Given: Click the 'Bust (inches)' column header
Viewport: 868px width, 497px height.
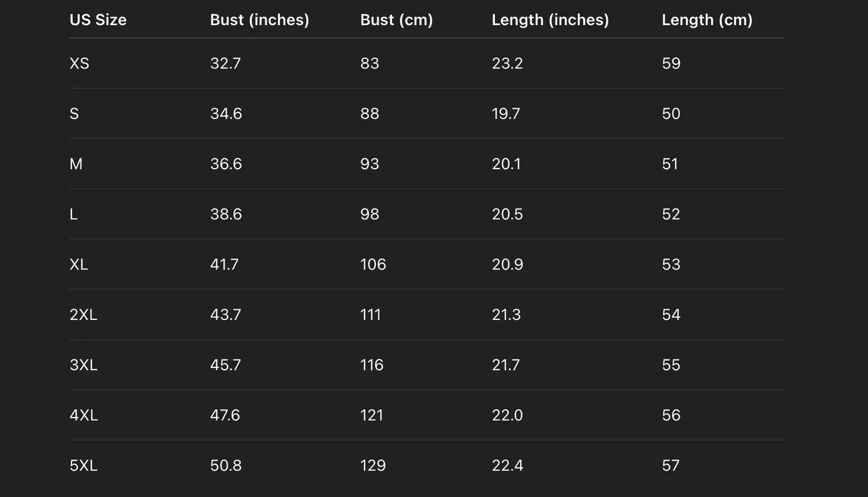Looking at the screenshot, I should pos(259,20).
